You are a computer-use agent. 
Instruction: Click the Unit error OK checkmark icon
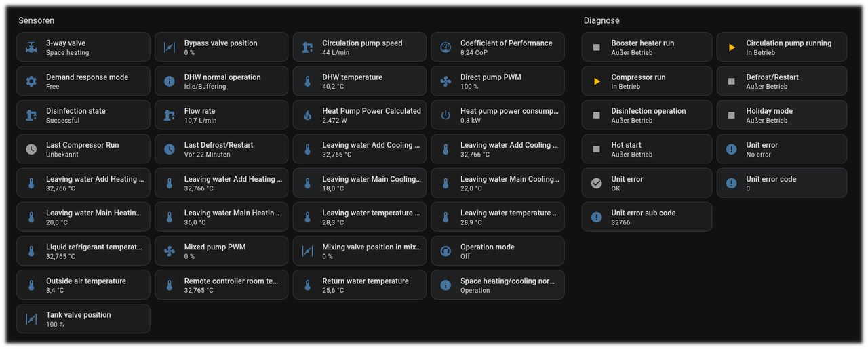click(597, 183)
